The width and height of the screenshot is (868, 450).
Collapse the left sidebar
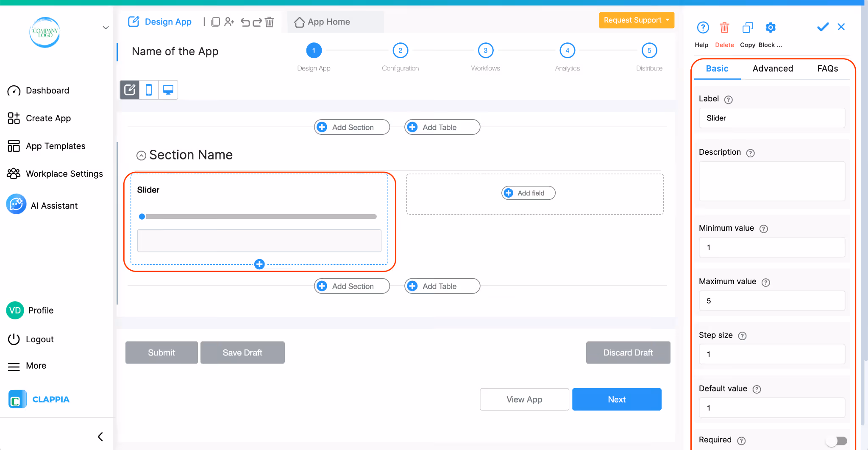click(100, 437)
